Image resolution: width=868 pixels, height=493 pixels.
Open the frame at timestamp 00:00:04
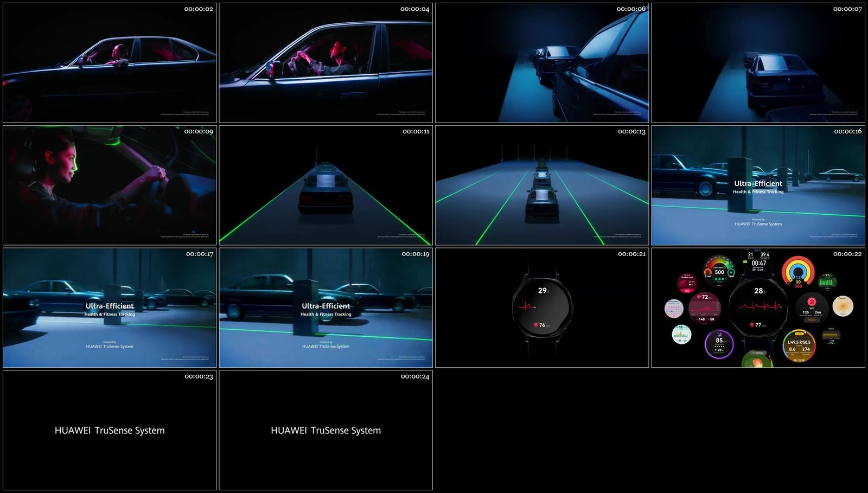pos(325,63)
